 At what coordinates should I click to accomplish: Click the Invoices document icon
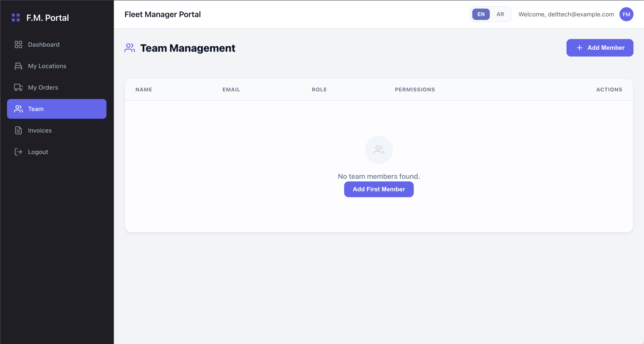[18, 131]
